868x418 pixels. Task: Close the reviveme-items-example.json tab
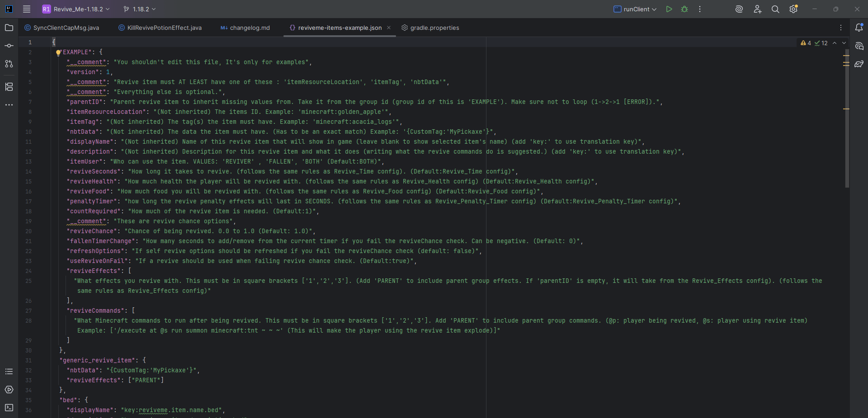(389, 28)
